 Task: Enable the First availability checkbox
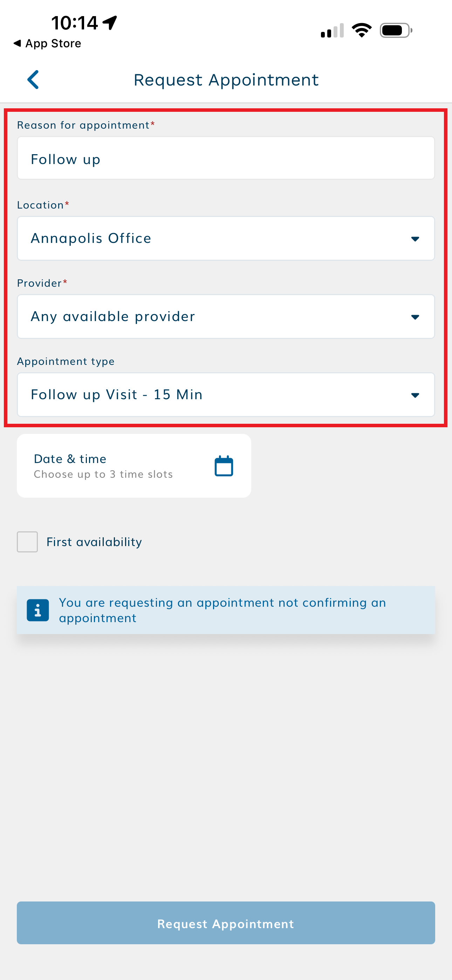(27, 542)
